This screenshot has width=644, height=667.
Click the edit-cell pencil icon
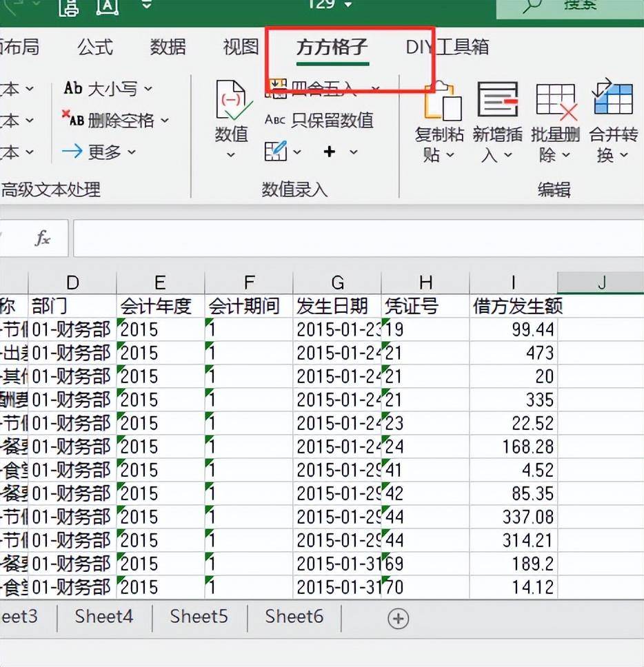275,152
